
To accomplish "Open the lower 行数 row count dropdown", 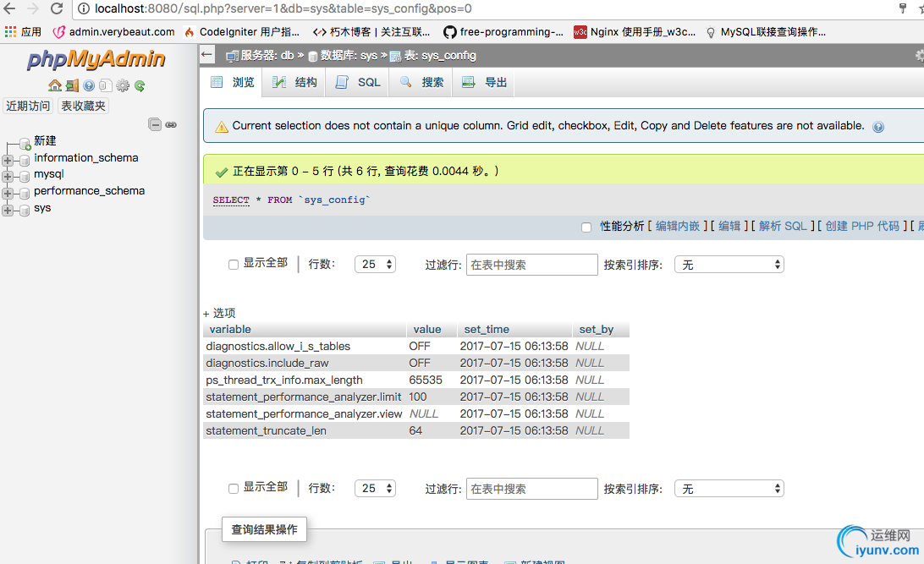I will click(x=376, y=488).
